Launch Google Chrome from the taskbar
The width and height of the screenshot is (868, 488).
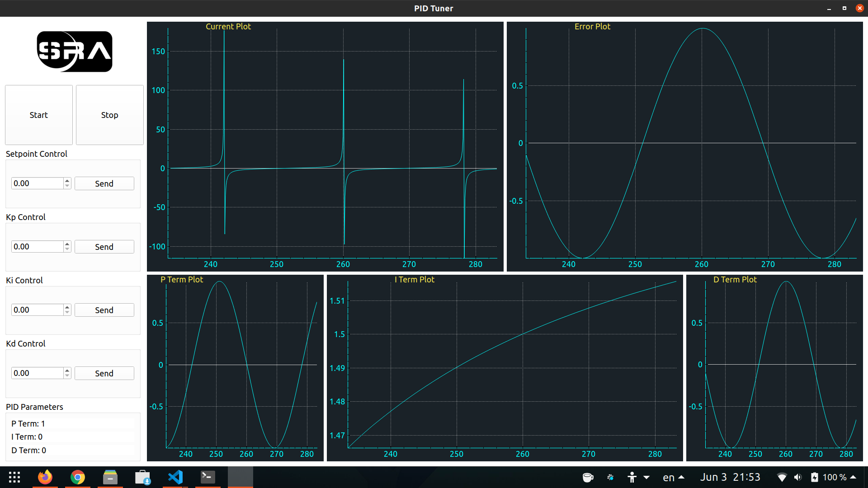coord(78,477)
